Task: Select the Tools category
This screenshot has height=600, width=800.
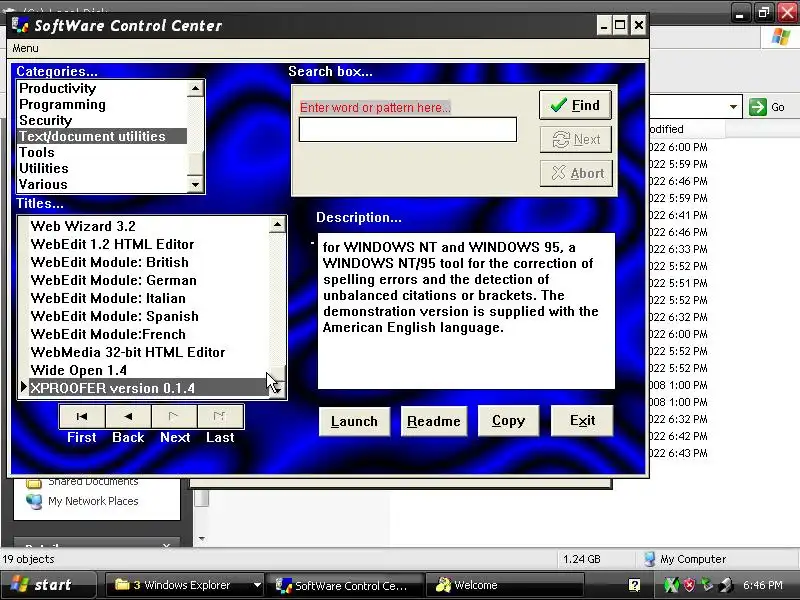Action: click(x=102, y=153)
